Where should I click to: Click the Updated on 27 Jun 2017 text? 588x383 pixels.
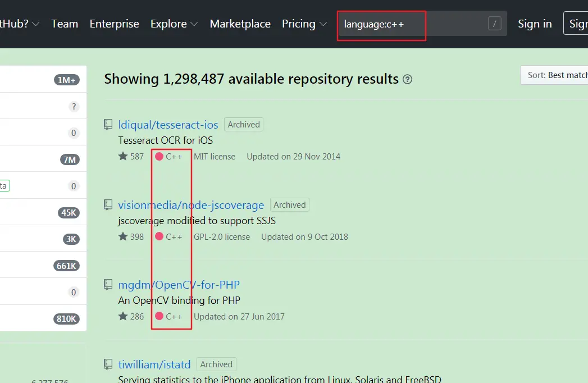(239, 317)
